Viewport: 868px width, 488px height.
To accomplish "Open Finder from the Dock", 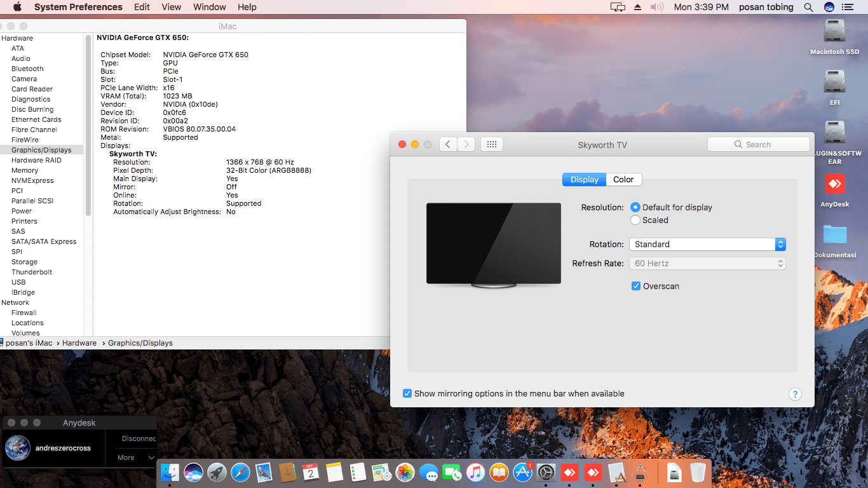I will coord(170,472).
